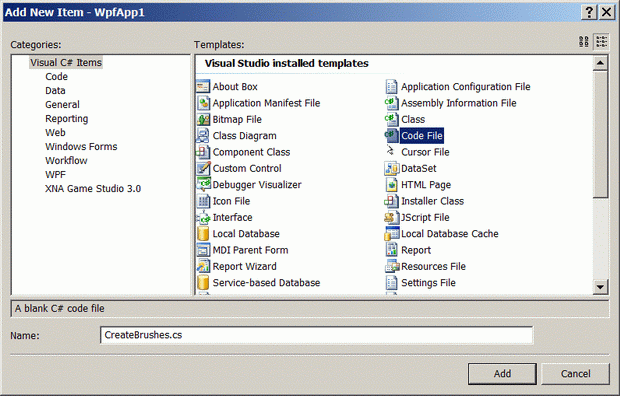Select the About Box template icon
Screen dimensions: 620x396
pos(203,86)
